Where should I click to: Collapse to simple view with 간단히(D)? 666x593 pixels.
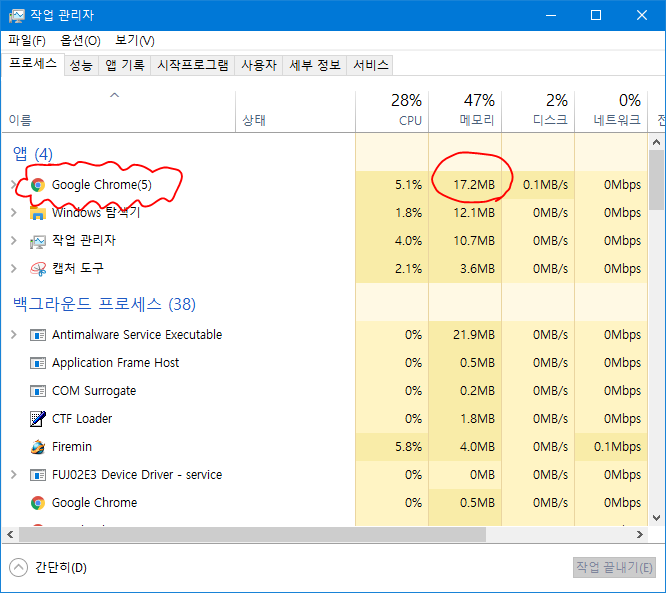48,568
